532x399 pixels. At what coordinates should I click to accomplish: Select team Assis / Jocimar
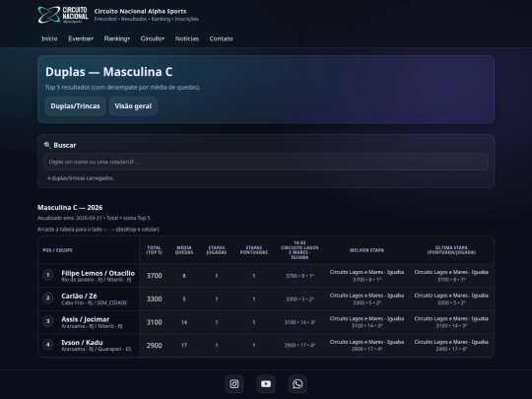[x=85, y=319]
